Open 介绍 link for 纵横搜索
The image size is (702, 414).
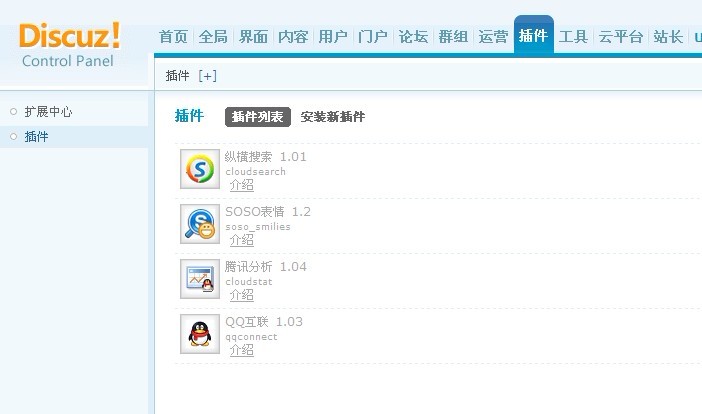(x=242, y=185)
